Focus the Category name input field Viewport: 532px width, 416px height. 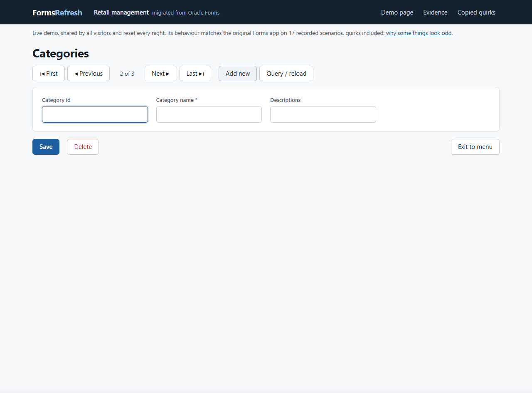coord(209,114)
